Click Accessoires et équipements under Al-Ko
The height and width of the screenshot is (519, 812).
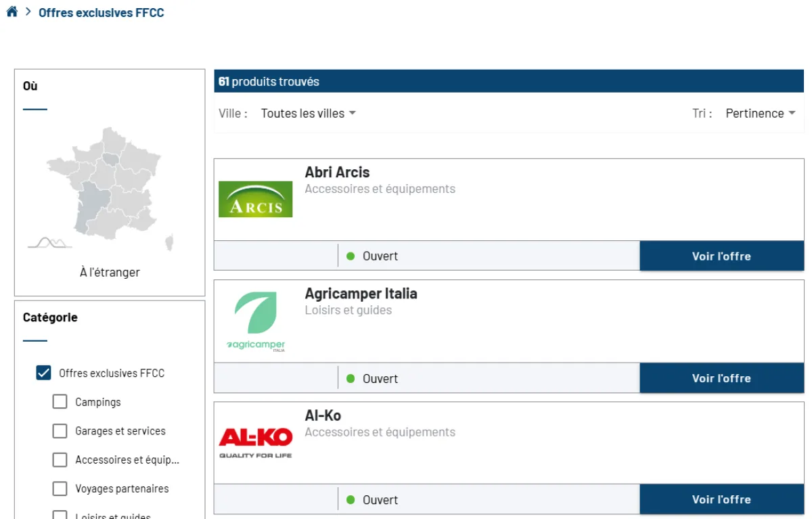(x=380, y=432)
